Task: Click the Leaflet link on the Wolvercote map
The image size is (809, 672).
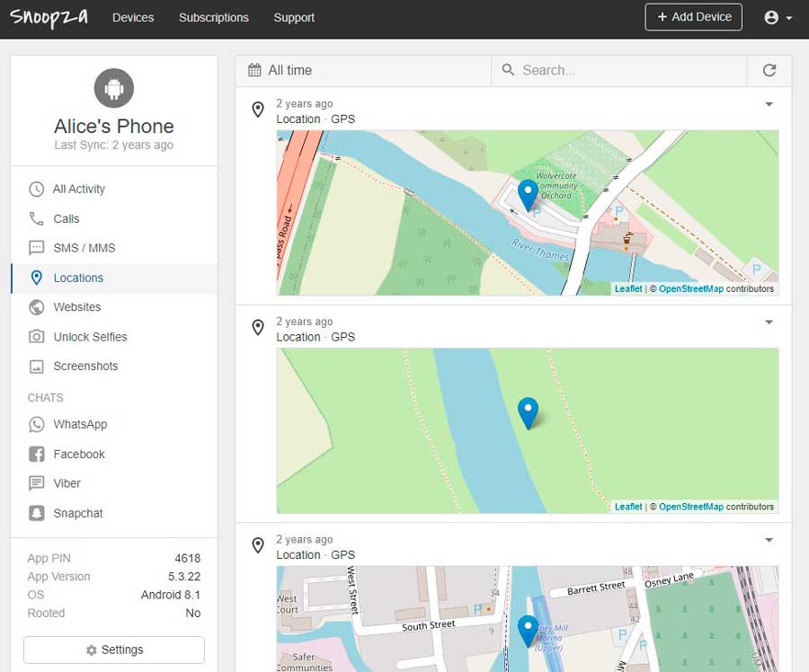Action: [628, 288]
